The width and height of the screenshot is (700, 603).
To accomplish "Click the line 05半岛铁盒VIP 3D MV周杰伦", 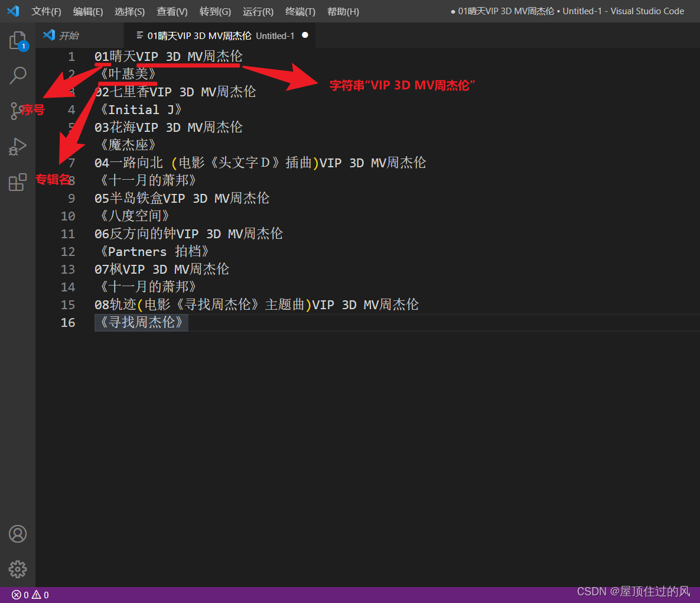I will coord(182,198).
